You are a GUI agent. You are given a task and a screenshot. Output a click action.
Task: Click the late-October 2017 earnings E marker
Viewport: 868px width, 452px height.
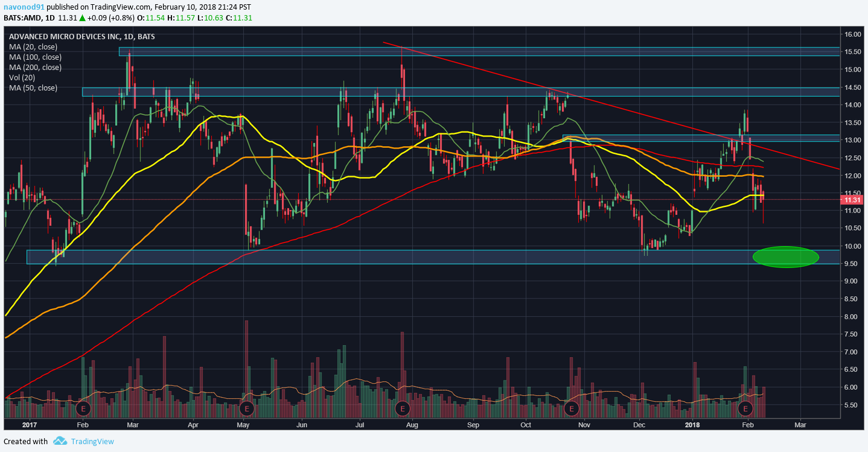(571, 409)
